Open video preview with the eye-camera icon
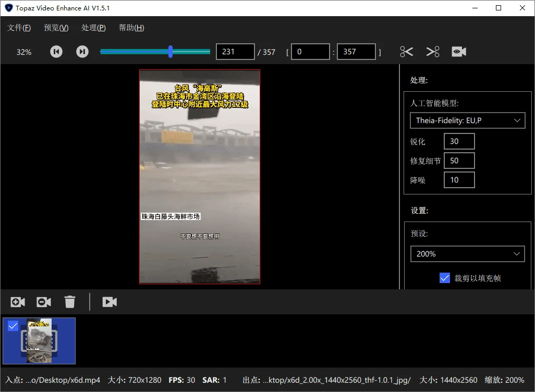535x392 pixels. tap(458, 52)
